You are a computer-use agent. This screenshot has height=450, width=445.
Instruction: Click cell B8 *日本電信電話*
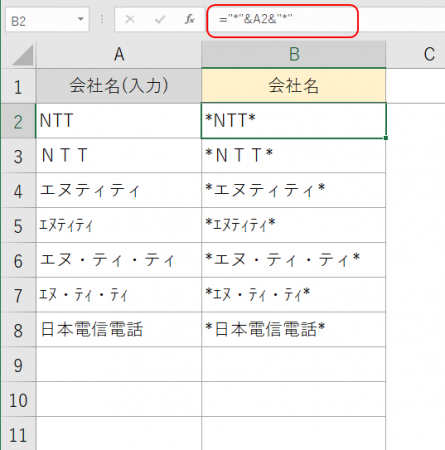[293, 330]
